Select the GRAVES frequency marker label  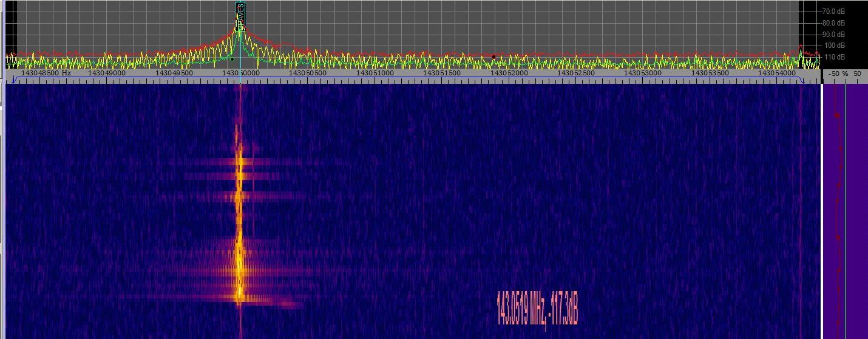click(240, 15)
